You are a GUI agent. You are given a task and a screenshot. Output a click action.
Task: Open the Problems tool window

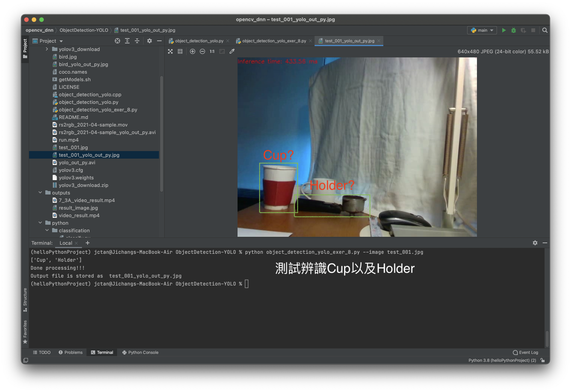(71, 352)
